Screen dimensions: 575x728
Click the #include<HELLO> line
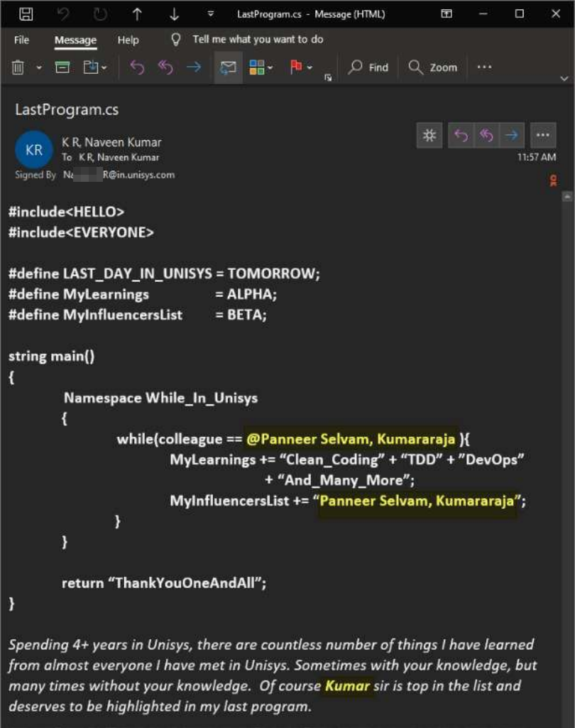click(66, 212)
